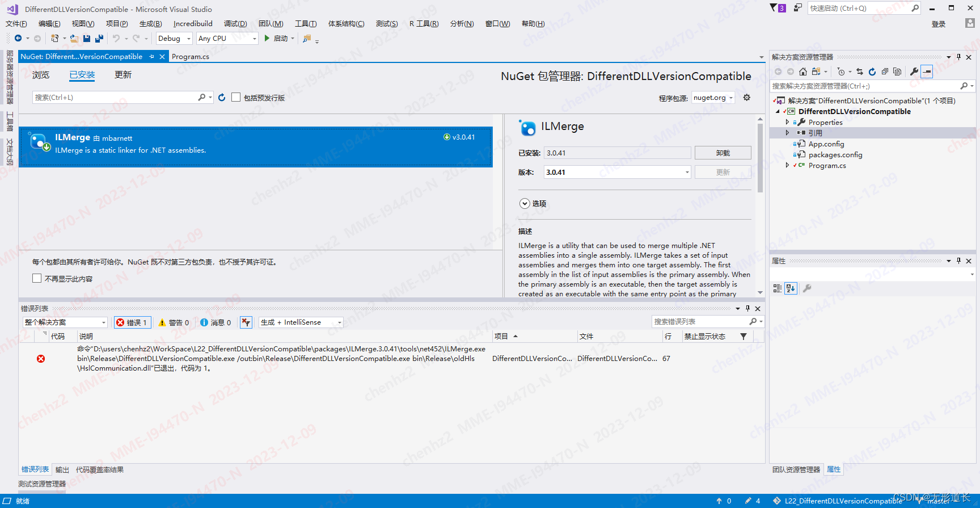Screen dimensions: 980x508
Task: Switch to the Updates tab in NuGet
Action: tap(123, 75)
